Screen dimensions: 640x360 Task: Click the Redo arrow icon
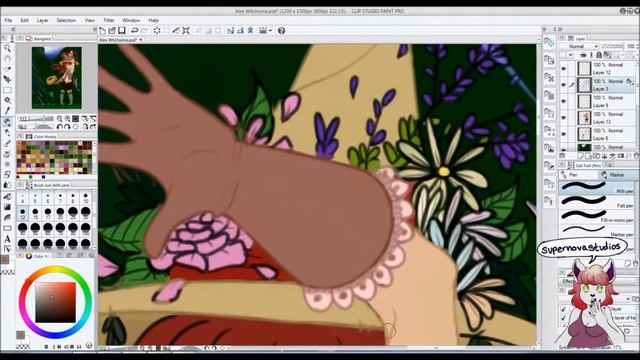click(144, 31)
